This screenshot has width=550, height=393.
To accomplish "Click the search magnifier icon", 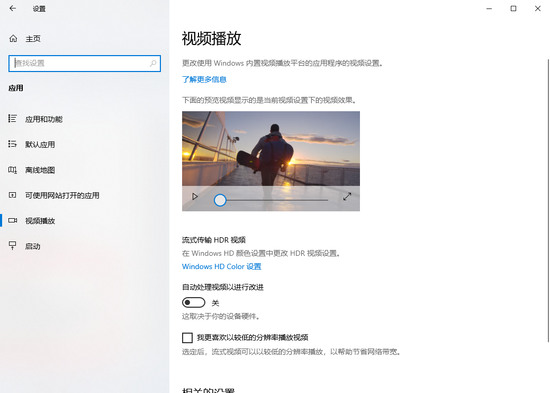I will (x=153, y=63).
